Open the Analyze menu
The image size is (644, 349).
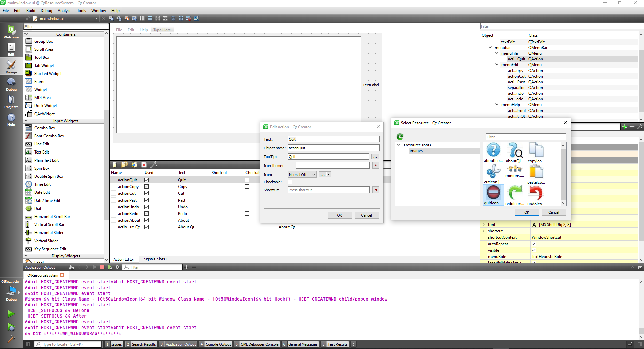[x=64, y=10]
